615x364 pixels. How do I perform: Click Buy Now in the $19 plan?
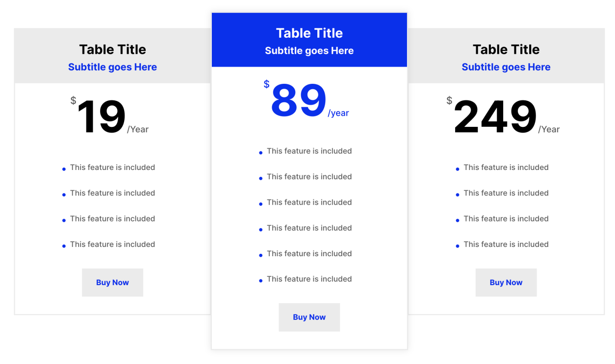pyautogui.click(x=112, y=282)
